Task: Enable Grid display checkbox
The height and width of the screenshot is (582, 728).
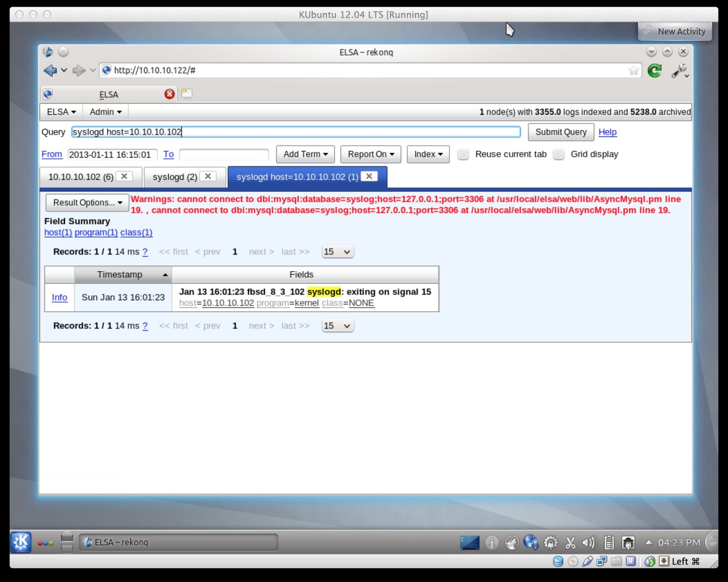Action: coord(559,154)
